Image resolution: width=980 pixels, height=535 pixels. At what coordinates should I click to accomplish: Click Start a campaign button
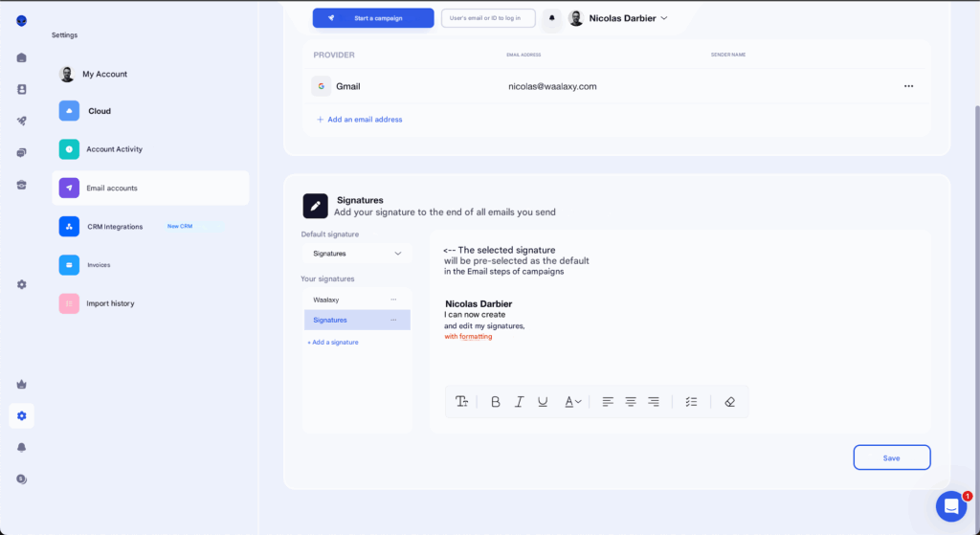click(373, 18)
